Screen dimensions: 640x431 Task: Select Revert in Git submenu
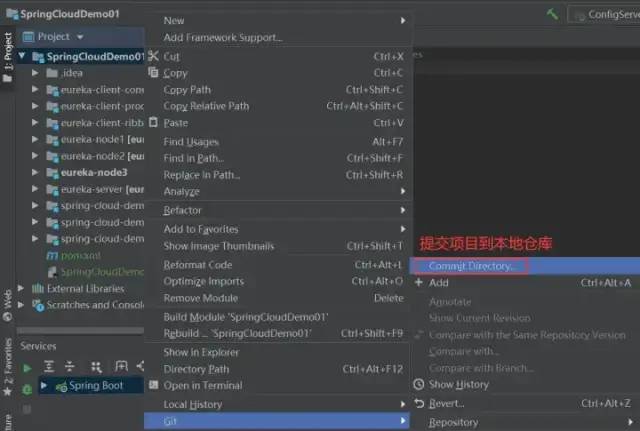(x=525, y=403)
